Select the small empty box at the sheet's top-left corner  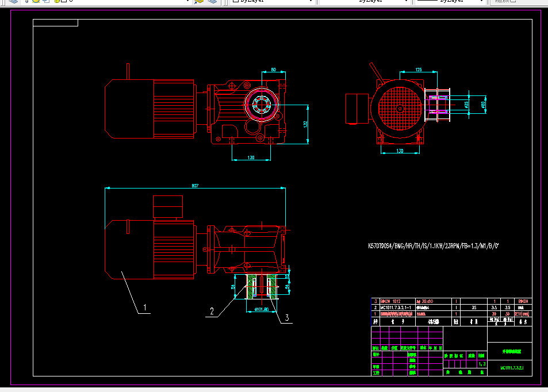click(x=55, y=23)
